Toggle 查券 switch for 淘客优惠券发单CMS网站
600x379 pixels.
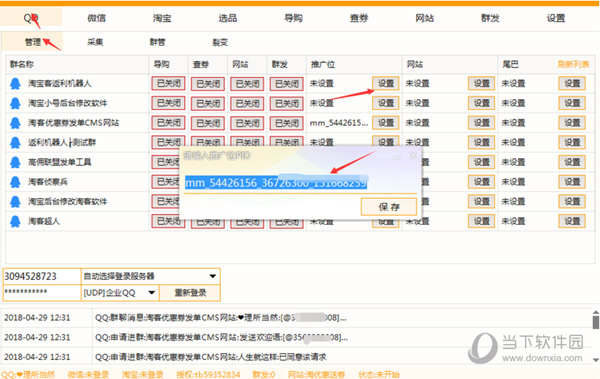click(208, 123)
